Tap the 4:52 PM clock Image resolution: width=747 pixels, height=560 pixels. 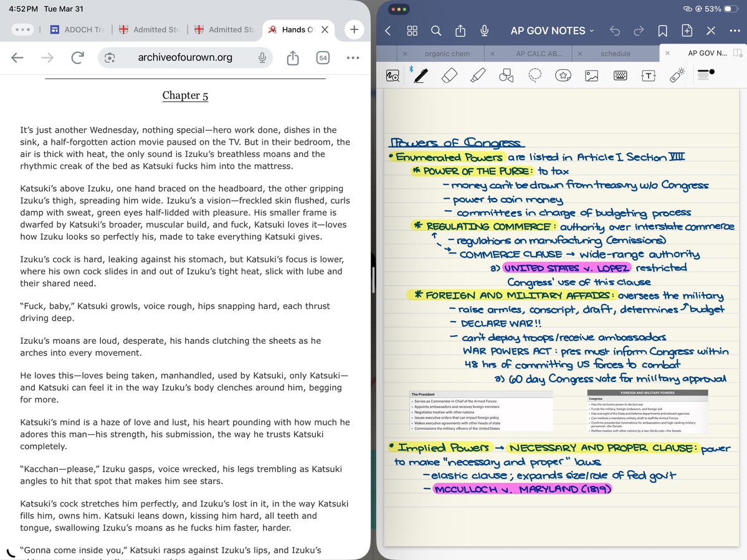click(x=23, y=9)
